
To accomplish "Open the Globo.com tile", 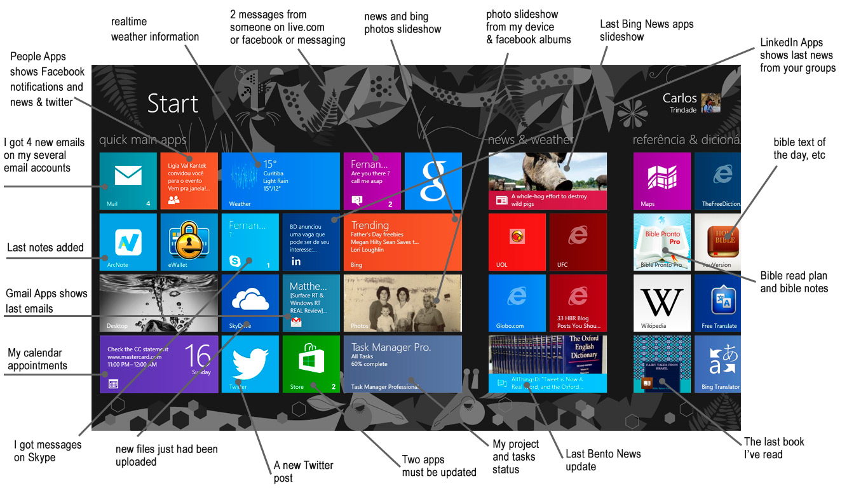I will pyautogui.click(x=517, y=302).
